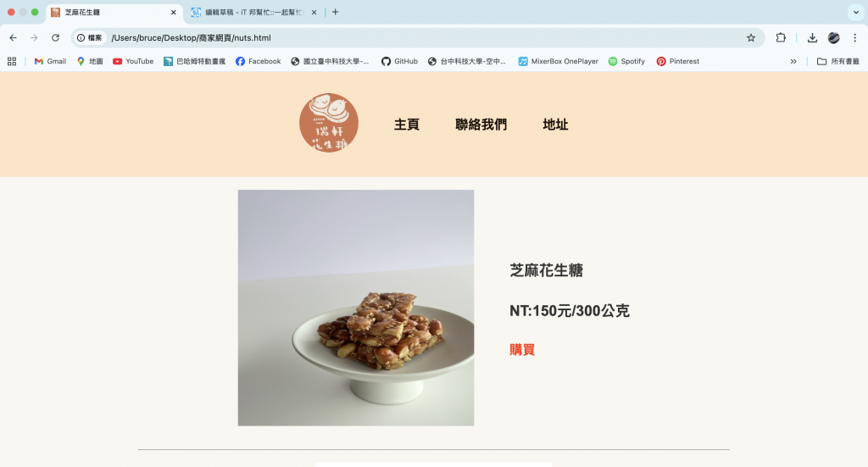The height and width of the screenshot is (467, 868).
Task: Open the GitHub bookmark
Action: point(400,61)
